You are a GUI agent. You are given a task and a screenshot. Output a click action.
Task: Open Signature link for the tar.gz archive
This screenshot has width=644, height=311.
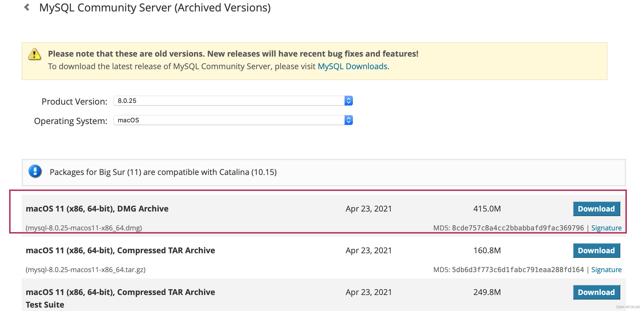click(606, 270)
